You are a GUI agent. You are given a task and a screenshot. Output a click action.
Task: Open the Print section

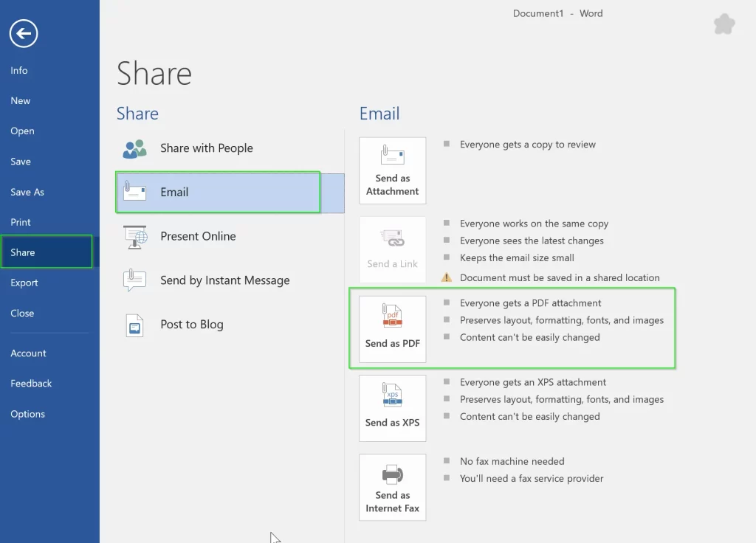click(x=20, y=221)
